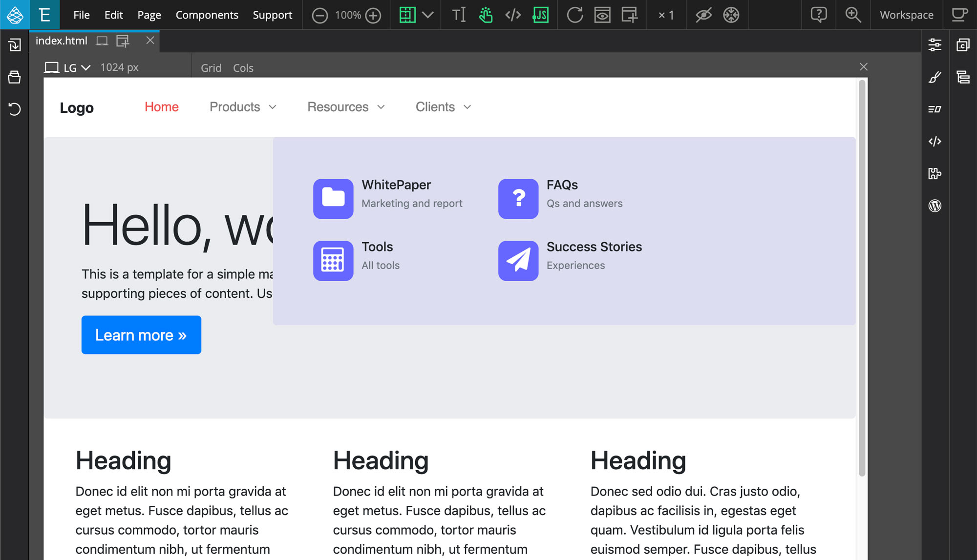977x560 pixels.
Task: Open the library box icon in left sidebar
Action: [x=15, y=77]
